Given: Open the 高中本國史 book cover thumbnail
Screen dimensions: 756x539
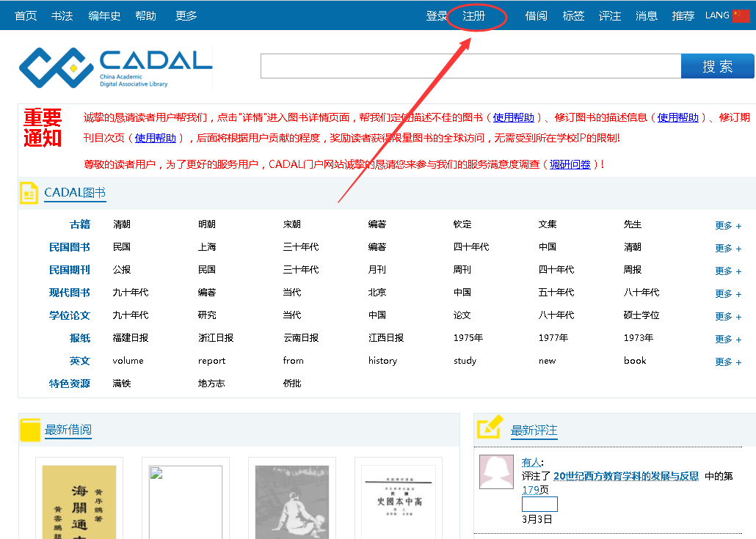Looking at the screenshot, I should 399,502.
